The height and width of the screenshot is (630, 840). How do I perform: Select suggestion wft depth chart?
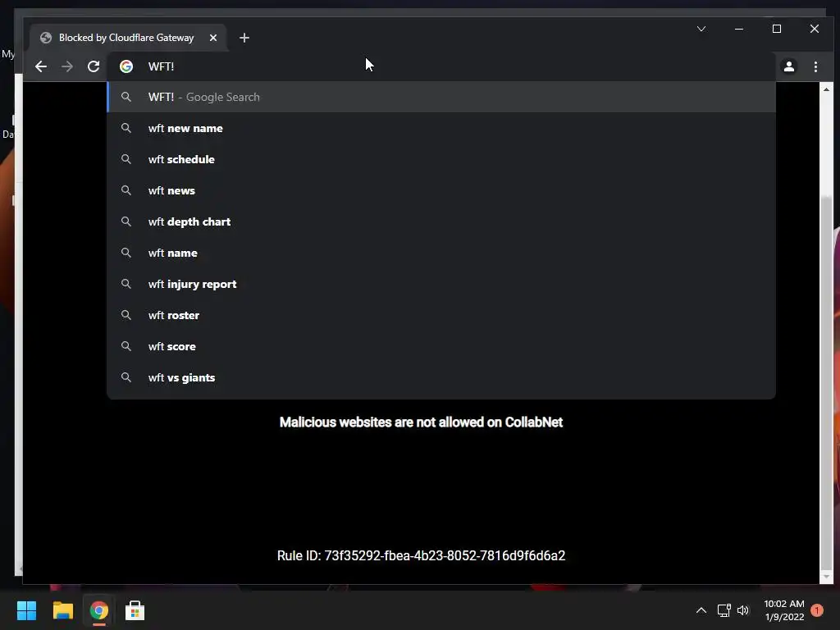[x=441, y=221]
